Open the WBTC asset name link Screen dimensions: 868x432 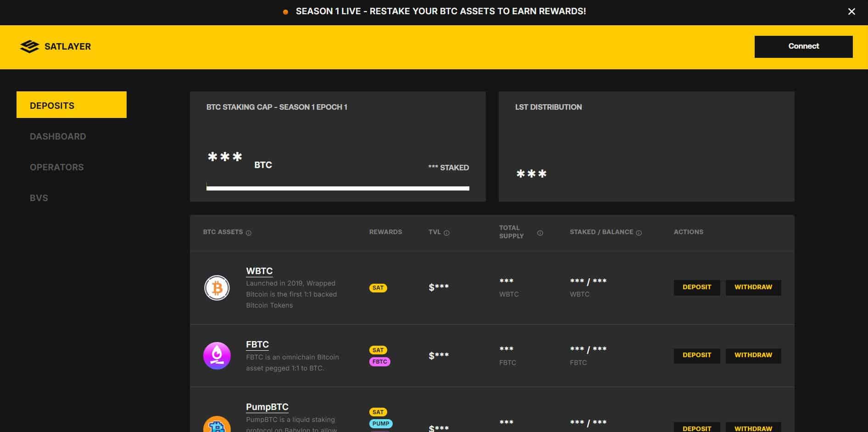(259, 271)
